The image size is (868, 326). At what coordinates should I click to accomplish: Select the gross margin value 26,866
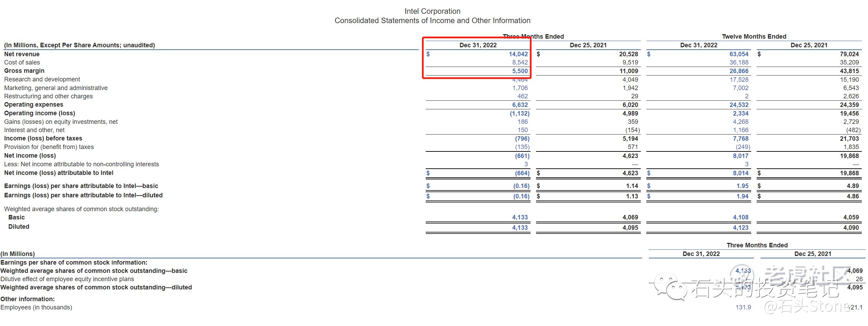(739, 71)
